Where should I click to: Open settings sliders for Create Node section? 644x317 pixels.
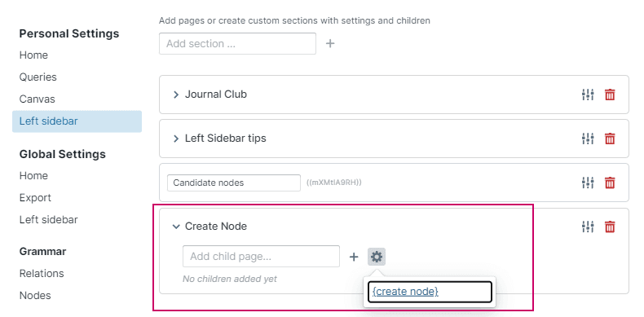pyautogui.click(x=588, y=227)
